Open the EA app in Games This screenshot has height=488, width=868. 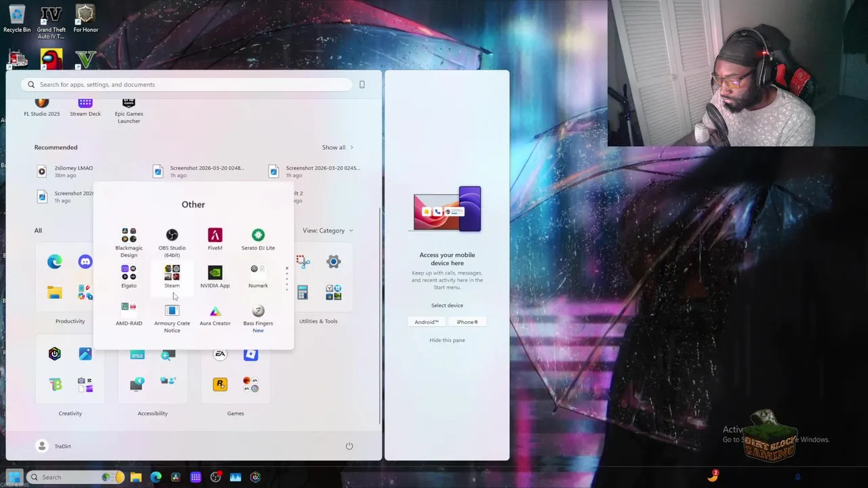pos(220,354)
